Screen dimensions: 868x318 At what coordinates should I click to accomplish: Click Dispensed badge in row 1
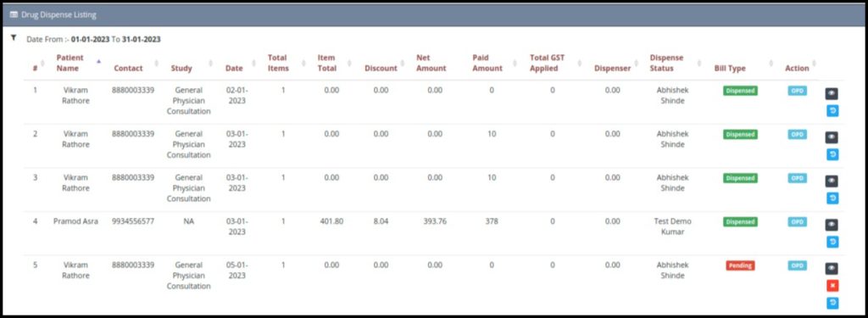point(740,90)
